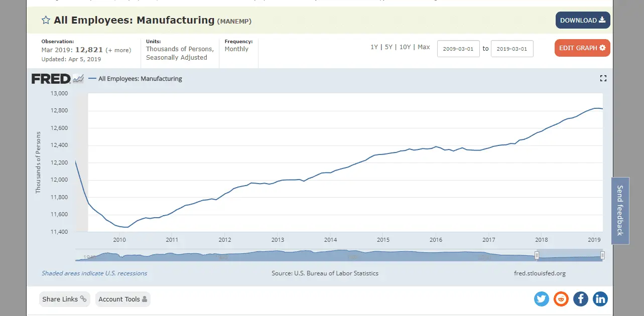Screen dimensions: 644x316
Task: Share on LinkedIn icon
Action: [600, 299]
